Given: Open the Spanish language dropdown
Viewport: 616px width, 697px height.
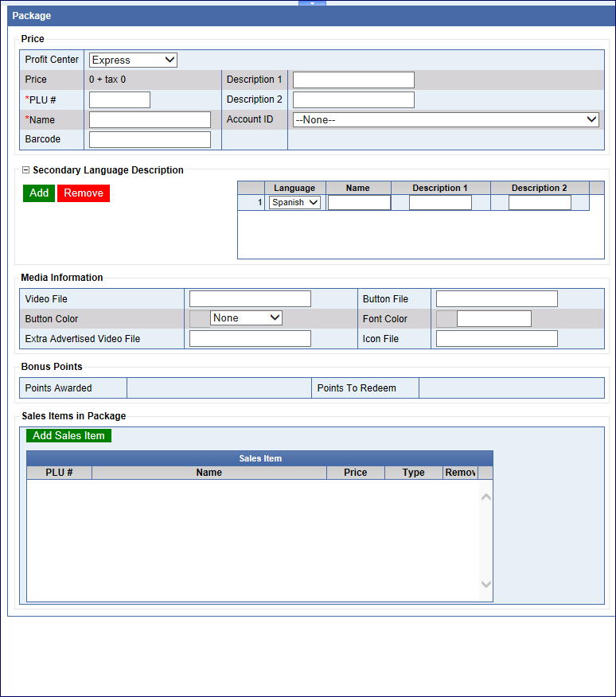Looking at the screenshot, I should pyautogui.click(x=294, y=202).
